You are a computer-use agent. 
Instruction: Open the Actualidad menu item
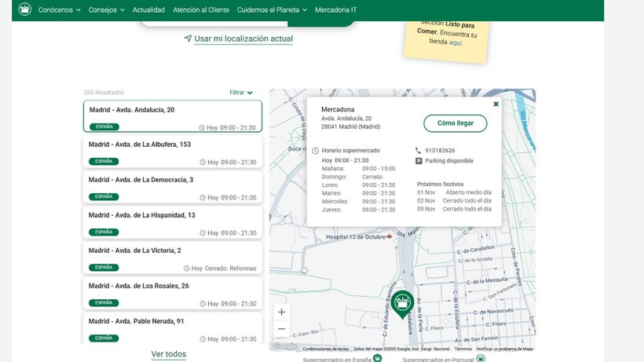pos(148,10)
